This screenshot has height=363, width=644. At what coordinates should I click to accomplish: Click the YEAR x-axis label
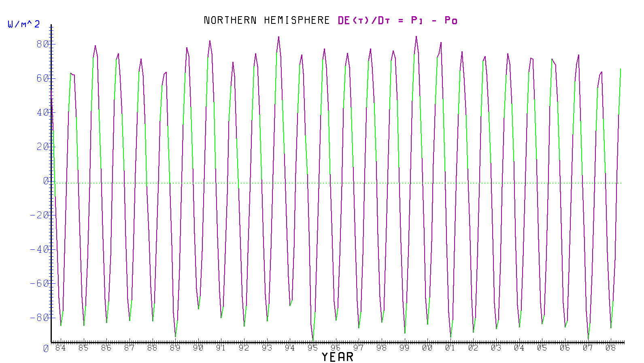click(x=337, y=357)
